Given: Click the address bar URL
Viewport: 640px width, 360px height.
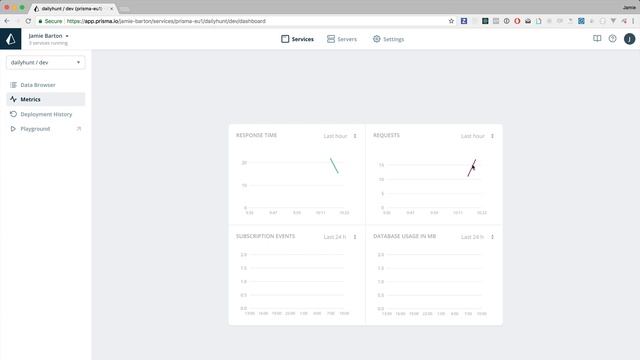Looking at the screenshot, I should click(x=166, y=21).
